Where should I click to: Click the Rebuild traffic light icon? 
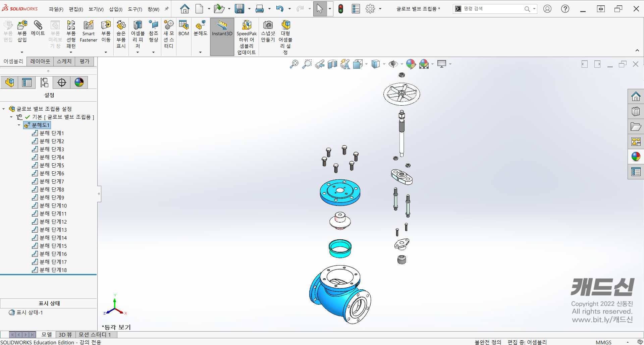coord(341,9)
